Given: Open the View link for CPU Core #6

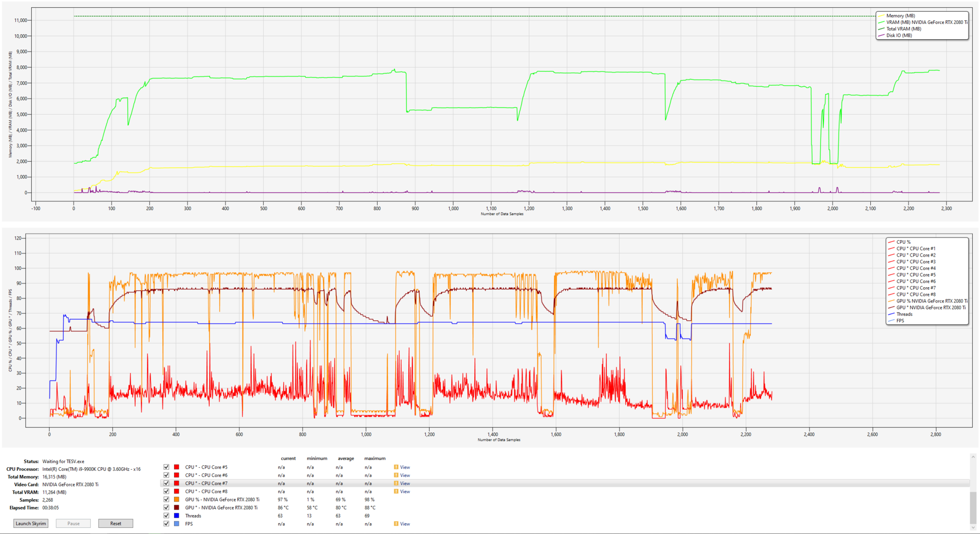Looking at the screenshot, I should 405,475.
